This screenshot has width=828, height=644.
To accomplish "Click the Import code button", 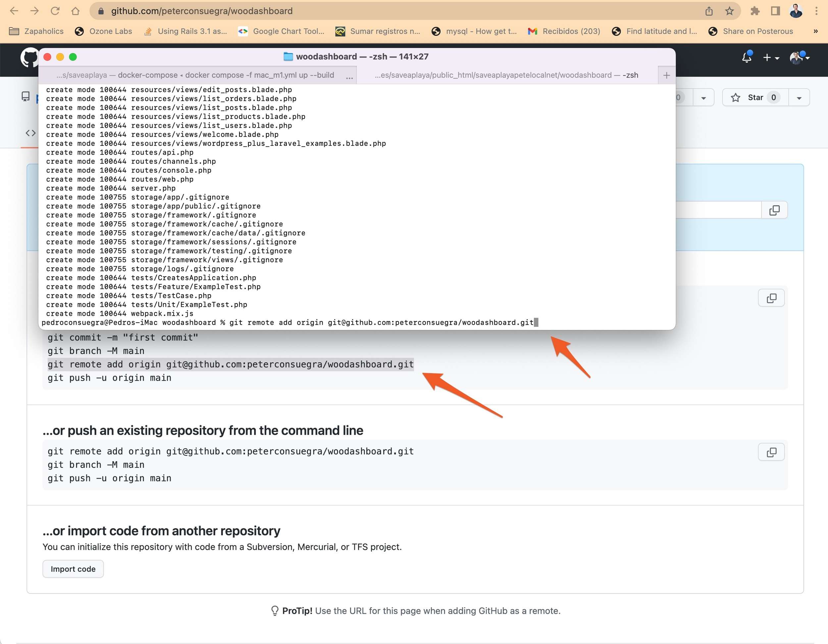I will [73, 569].
